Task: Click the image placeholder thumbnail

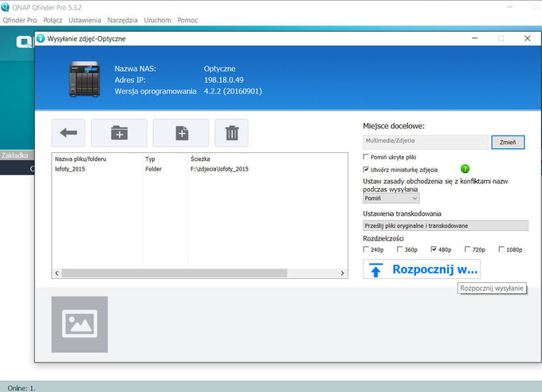Action: (80, 324)
